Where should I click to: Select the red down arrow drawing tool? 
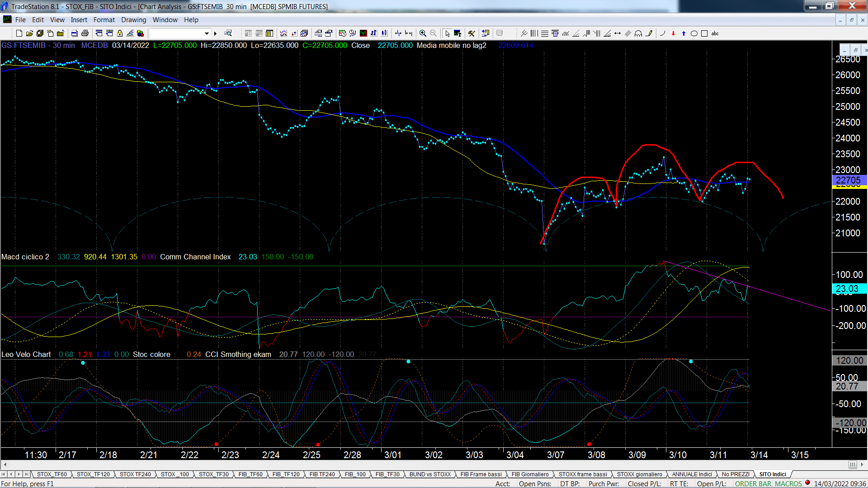click(x=673, y=33)
